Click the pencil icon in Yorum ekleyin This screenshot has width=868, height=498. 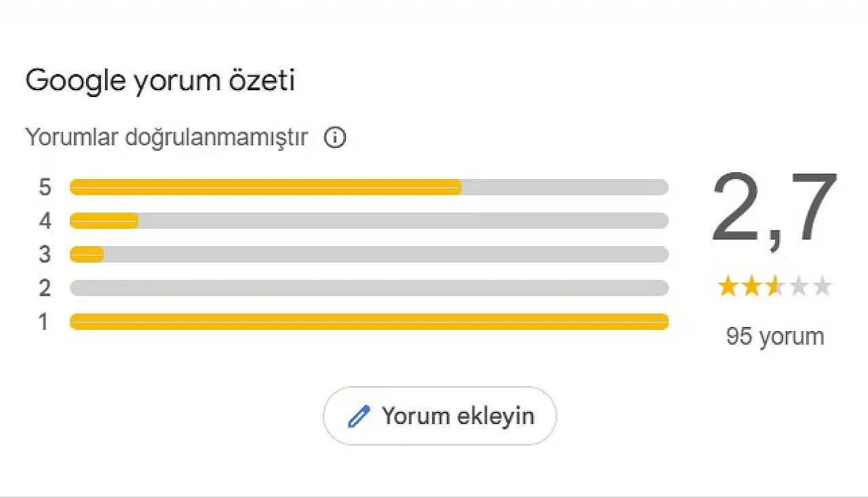click(359, 416)
